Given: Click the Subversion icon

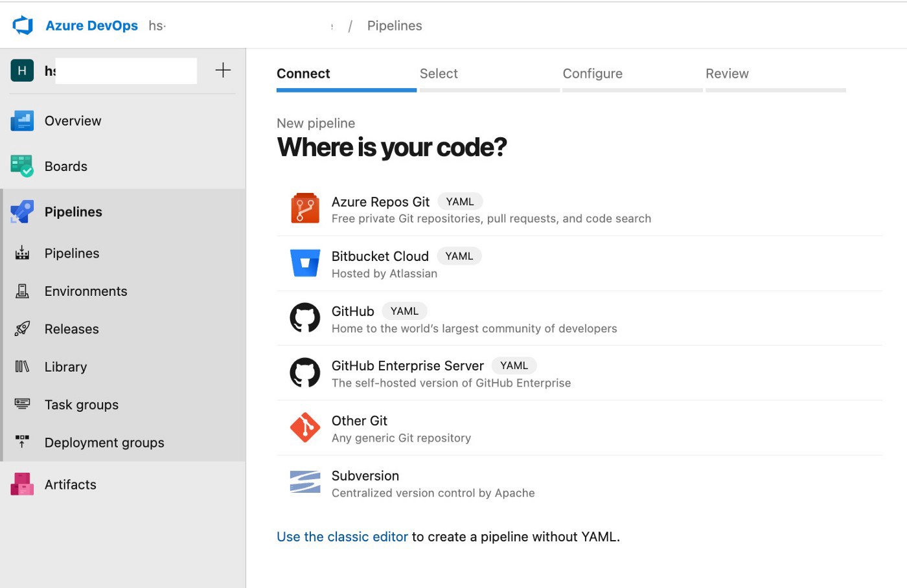Looking at the screenshot, I should [305, 482].
